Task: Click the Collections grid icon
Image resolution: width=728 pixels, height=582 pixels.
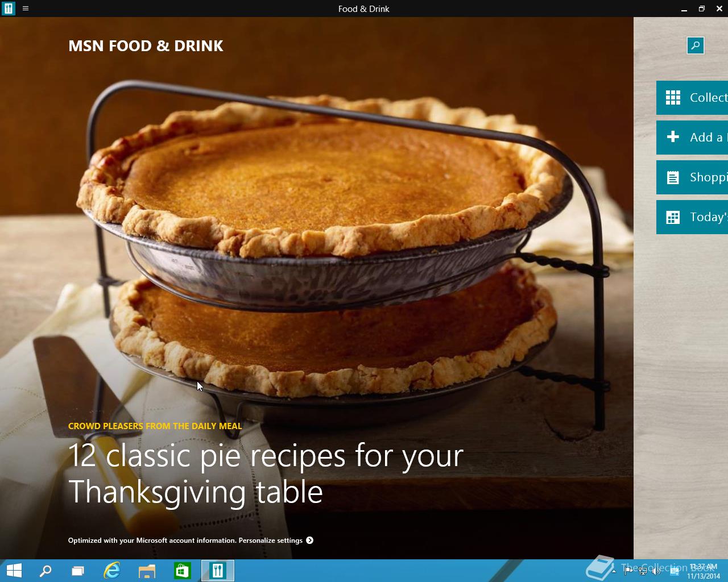Action: 673,98
